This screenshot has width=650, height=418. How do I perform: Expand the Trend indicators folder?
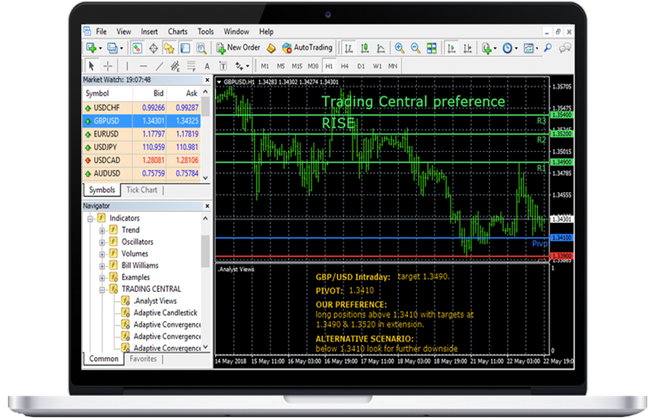(x=102, y=231)
